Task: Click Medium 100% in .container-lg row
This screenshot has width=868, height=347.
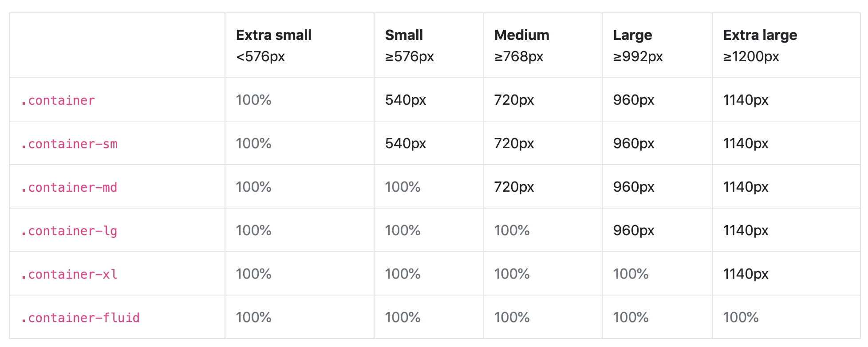Action: (512, 230)
